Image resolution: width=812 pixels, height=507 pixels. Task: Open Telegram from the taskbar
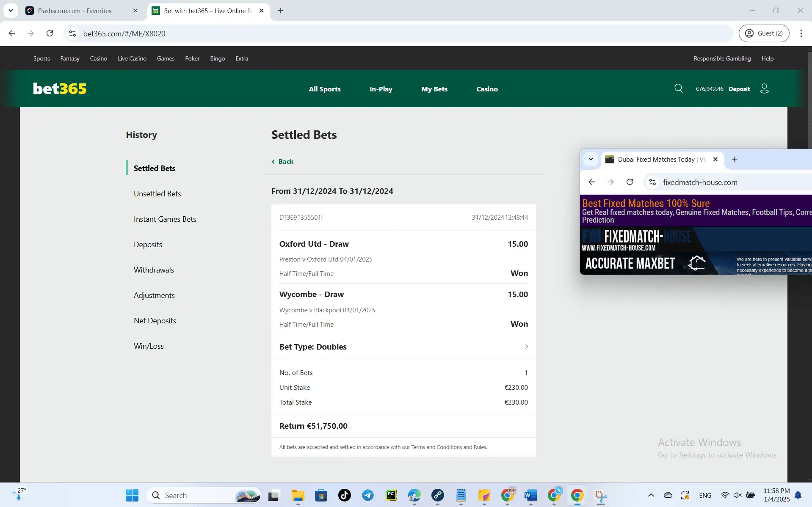(x=367, y=495)
